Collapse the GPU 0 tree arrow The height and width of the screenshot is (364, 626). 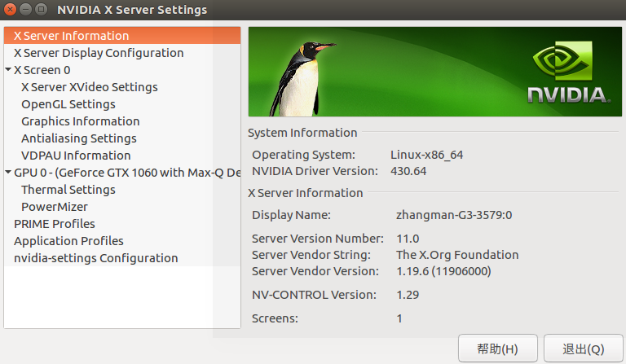click(x=8, y=173)
